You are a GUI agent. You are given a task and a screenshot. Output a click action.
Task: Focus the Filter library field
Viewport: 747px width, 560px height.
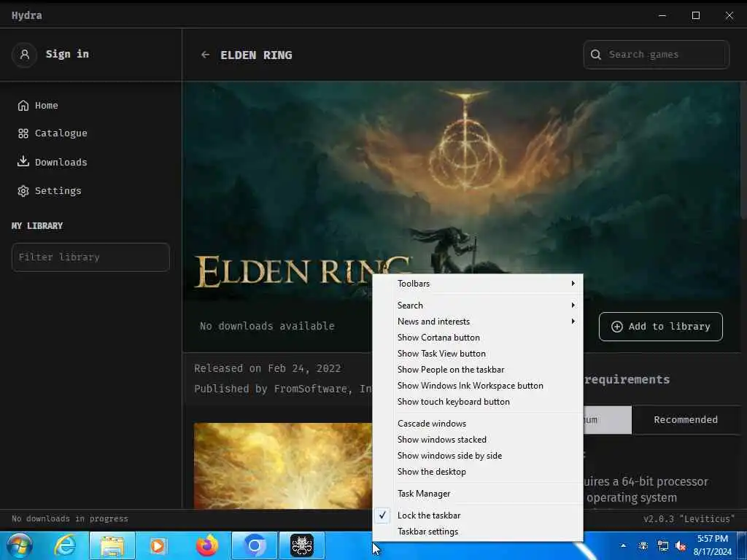pyautogui.click(x=90, y=257)
